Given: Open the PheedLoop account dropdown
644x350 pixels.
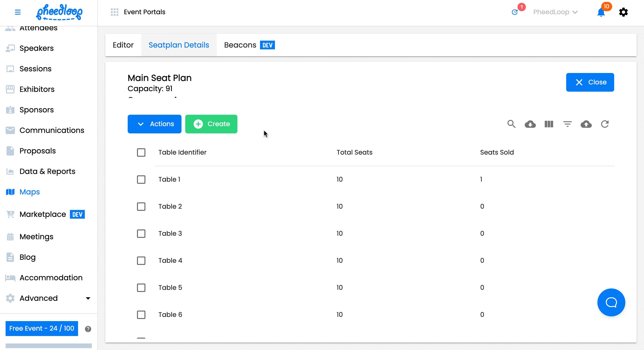Looking at the screenshot, I should click(555, 12).
